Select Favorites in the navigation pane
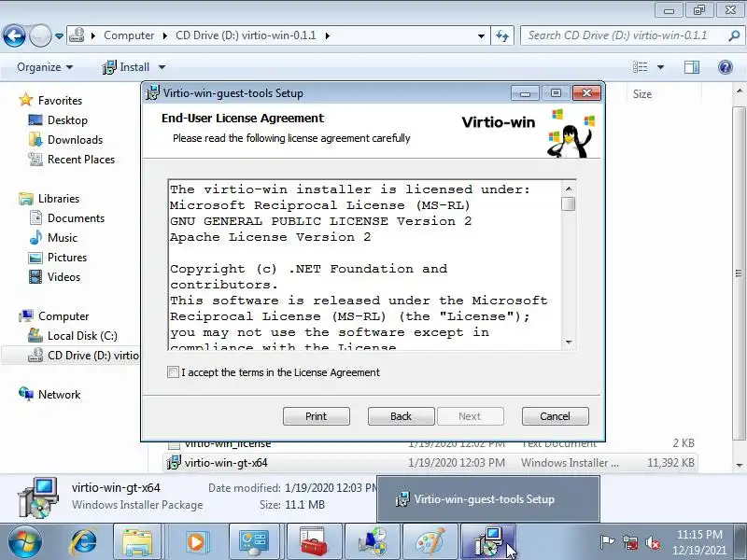747x560 pixels. [x=60, y=101]
